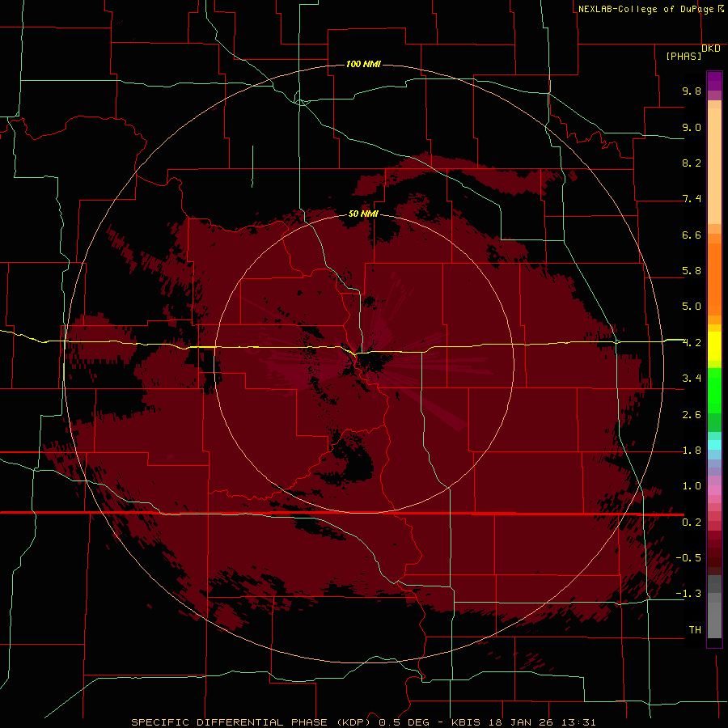Select the 5.0 scale value

pos(692,307)
